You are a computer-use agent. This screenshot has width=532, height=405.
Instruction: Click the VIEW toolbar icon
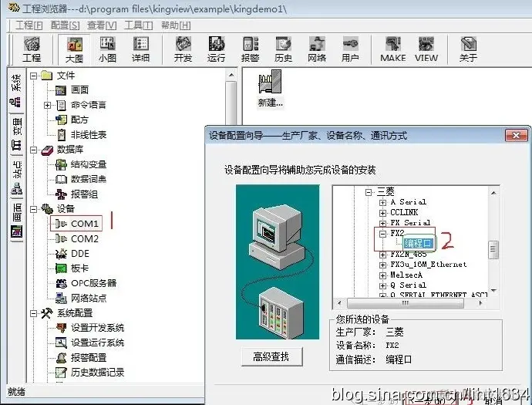point(426,49)
